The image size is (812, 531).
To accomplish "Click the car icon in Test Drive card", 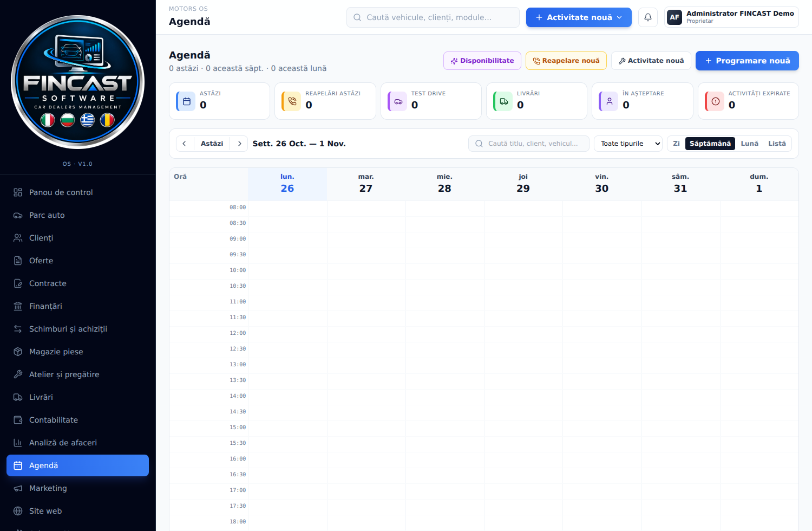I will (x=398, y=101).
